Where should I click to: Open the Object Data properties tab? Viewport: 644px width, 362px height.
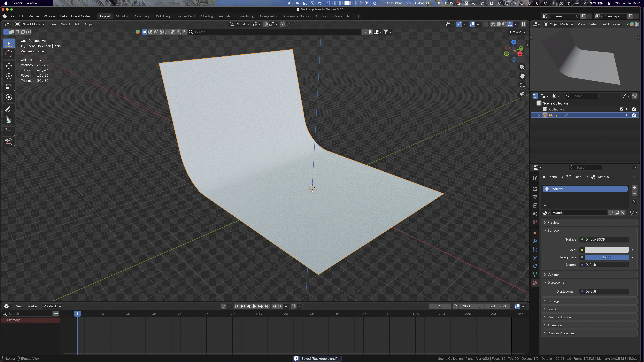click(535, 275)
